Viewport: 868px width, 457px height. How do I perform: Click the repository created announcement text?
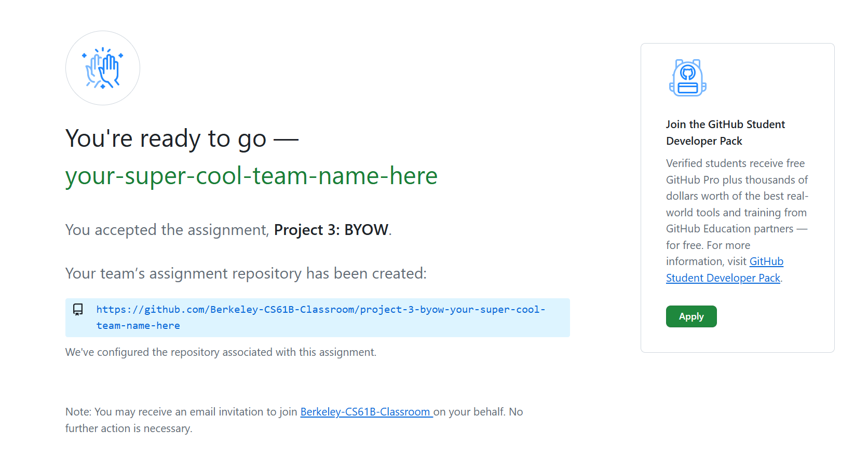point(246,273)
